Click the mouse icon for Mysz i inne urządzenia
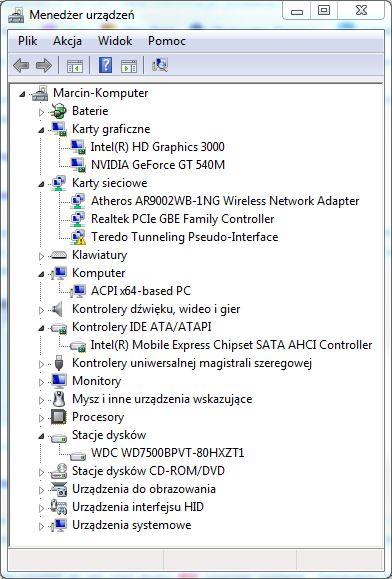Screen dimensions: 392x579 pyautogui.click(x=59, y=399)
